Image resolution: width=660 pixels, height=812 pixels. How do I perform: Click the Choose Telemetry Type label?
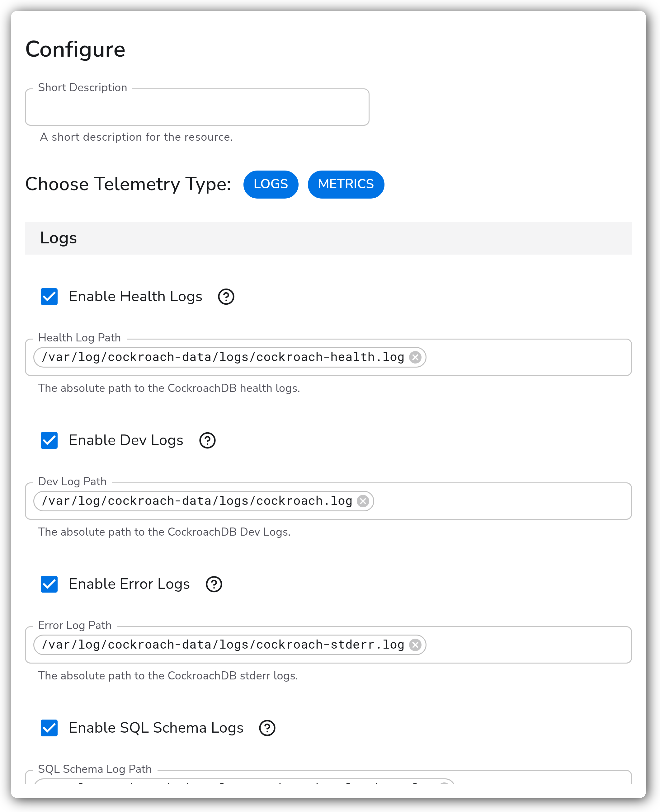pos(128,184)
